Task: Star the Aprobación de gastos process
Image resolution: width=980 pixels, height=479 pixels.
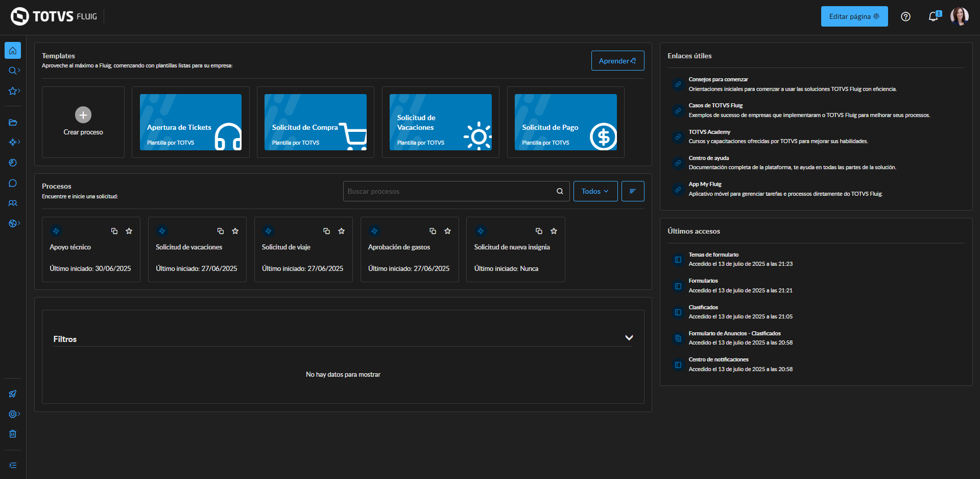Action: click(x=448, y=231)
